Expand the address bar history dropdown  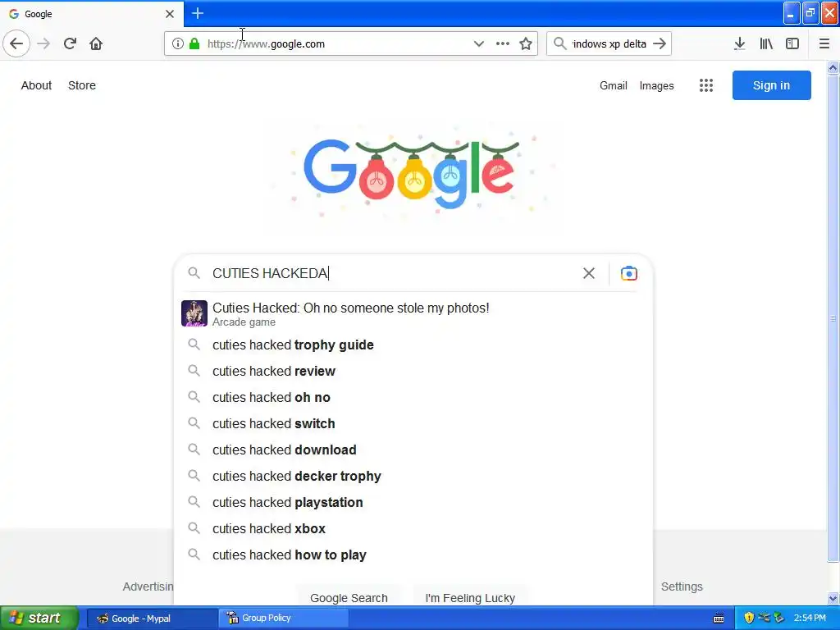coord(479,44)
